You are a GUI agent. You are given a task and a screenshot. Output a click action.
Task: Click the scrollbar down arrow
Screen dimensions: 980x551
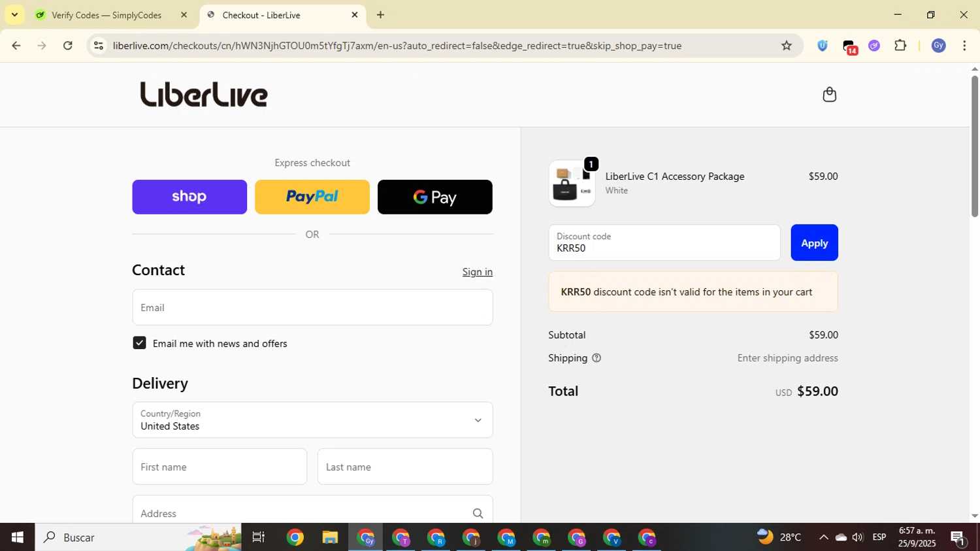point(974,516)
